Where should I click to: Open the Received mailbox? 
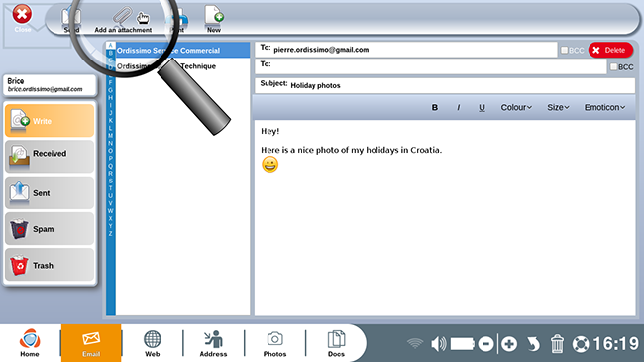pyautogui.click(x=50, y=157)
